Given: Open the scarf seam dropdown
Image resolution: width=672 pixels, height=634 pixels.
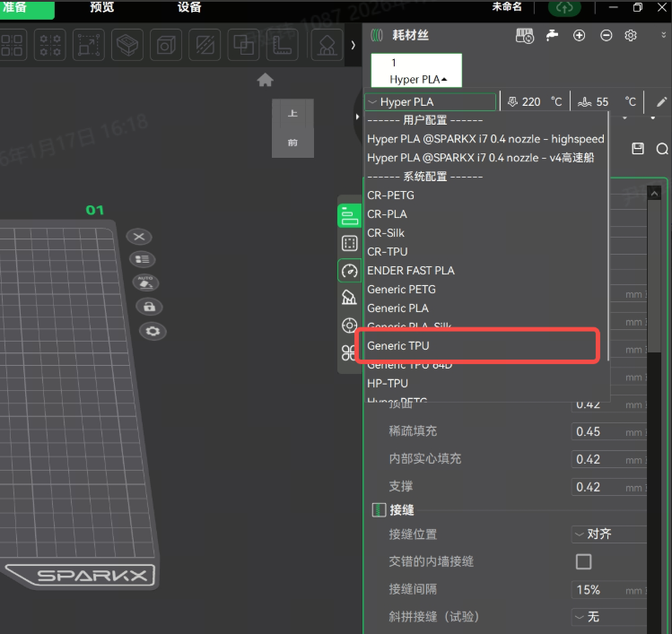Looking at the screenshot, I should [608, 617].
